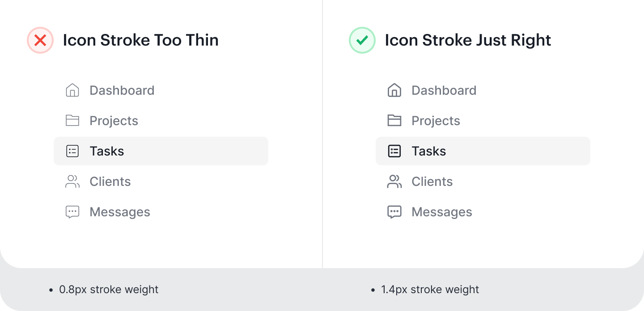This screenshot has height=311, width=644.
Task: Click the bold-stroke Tasks list icon
Action: tap(394, 151)
